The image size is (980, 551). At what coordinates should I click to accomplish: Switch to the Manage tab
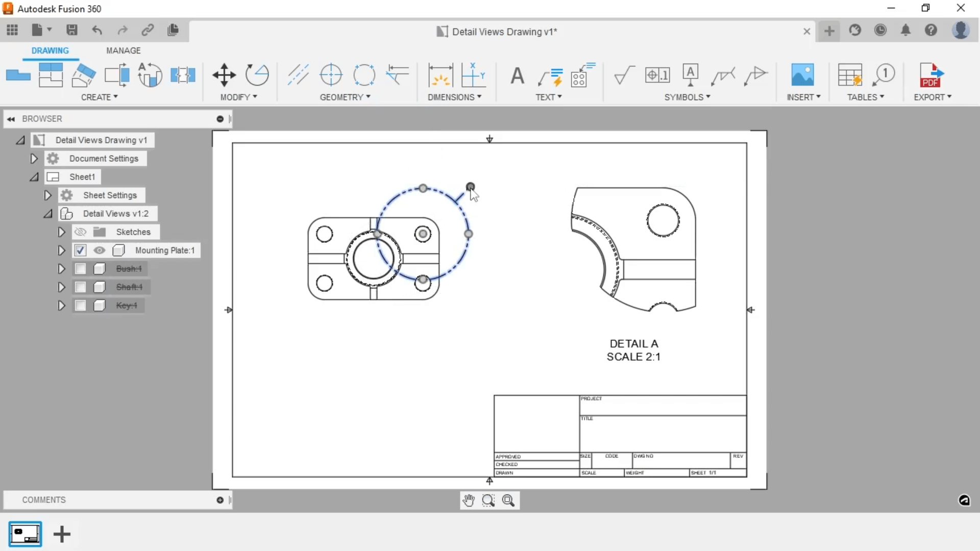pyautogui.click(x=124, y=51)
